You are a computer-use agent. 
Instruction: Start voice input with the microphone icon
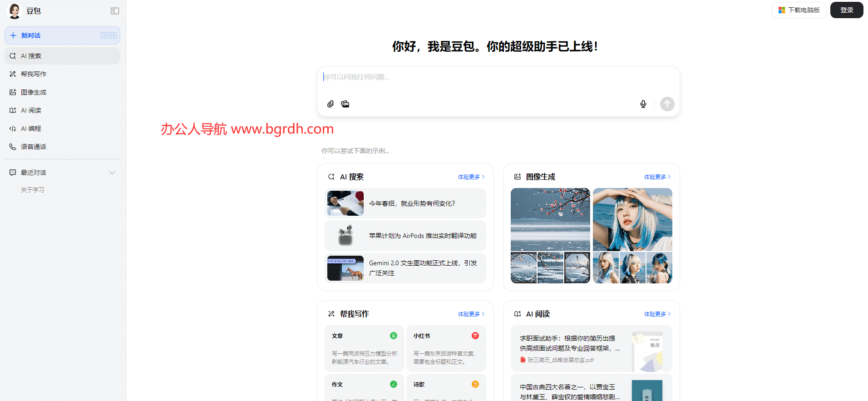pyautogui.click(x=643, y=104)
